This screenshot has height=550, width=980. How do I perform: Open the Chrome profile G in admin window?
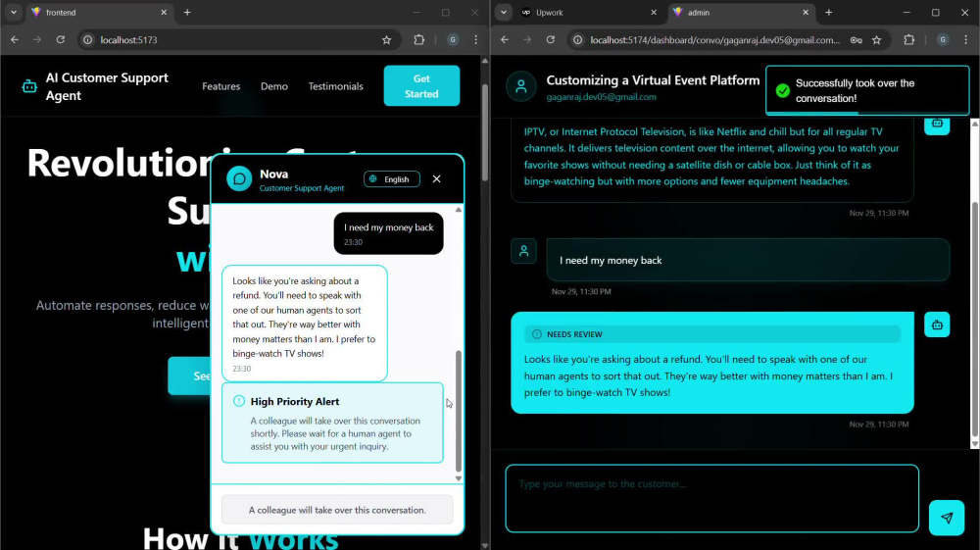click(943, 40)
